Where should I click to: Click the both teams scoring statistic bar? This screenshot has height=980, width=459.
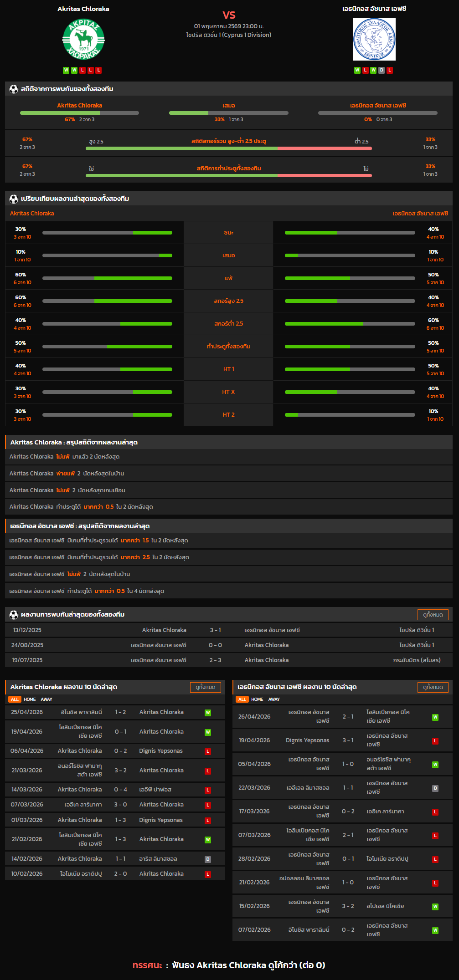point(229,175)
